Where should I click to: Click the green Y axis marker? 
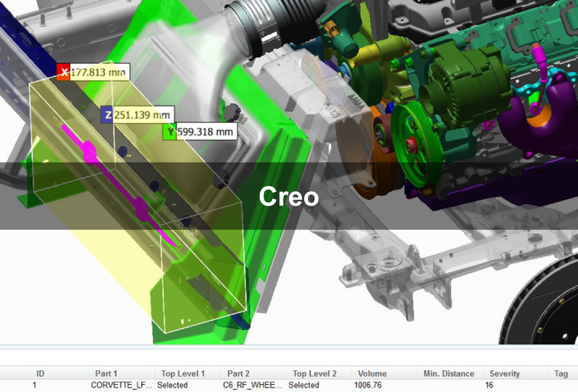169,132
